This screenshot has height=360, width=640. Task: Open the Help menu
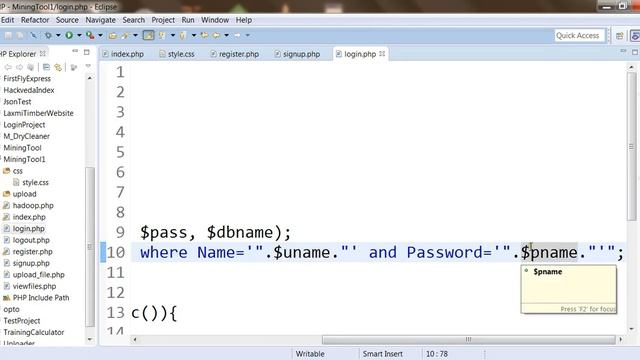point(244,20)
